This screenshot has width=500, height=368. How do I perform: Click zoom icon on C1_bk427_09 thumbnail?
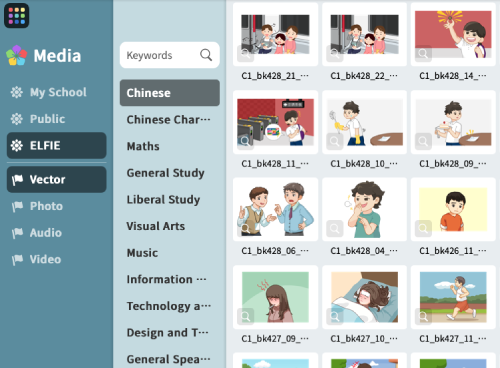tap(245, 316)
